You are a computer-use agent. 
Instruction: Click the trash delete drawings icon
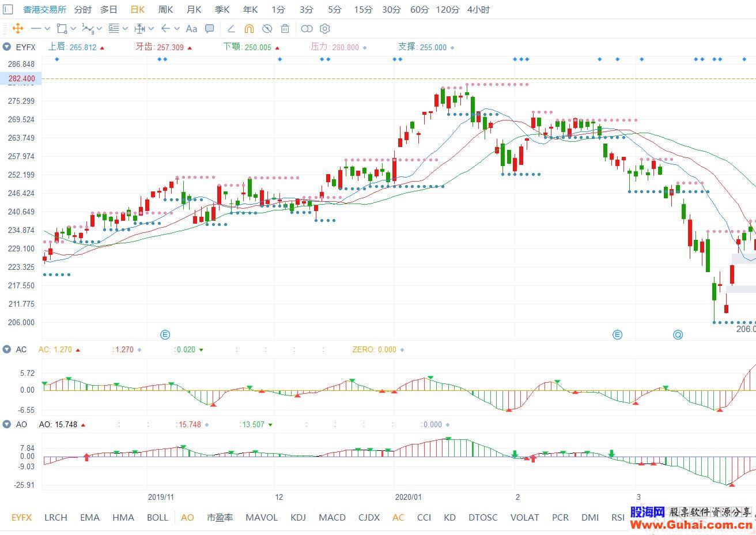click(x=285, y=28)
